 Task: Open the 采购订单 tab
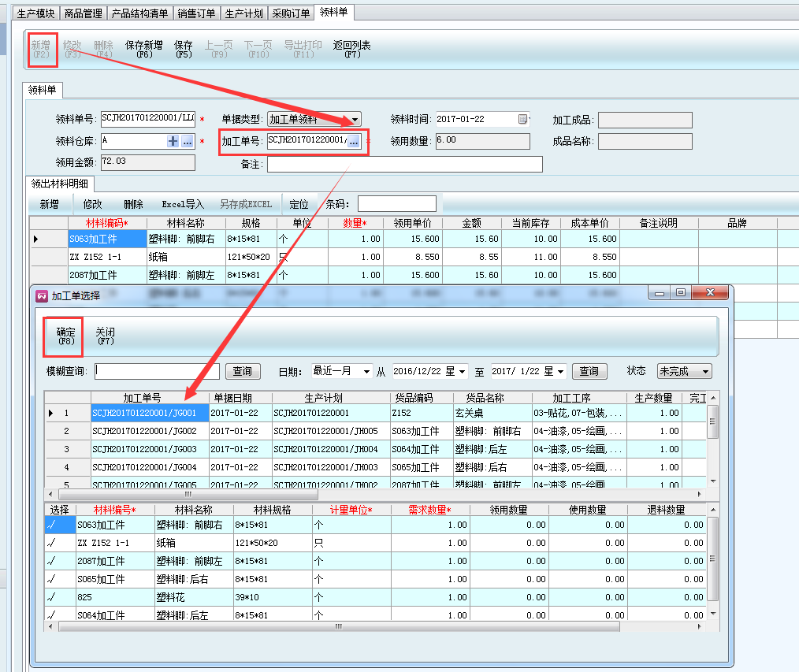pos(290,13)
